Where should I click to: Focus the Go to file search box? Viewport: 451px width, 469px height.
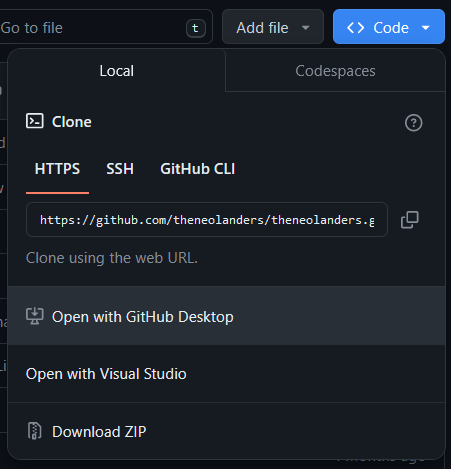pyautogui.click(x=105, y=27)
